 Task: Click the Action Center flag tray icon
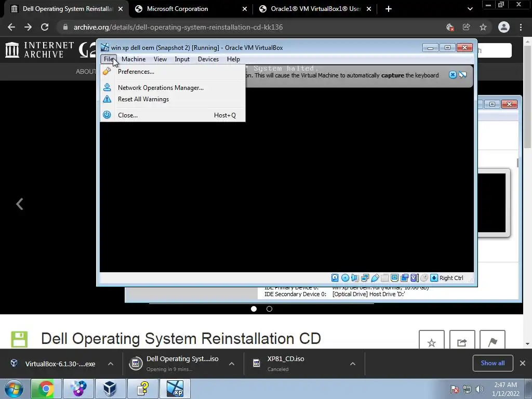[455, 389]
